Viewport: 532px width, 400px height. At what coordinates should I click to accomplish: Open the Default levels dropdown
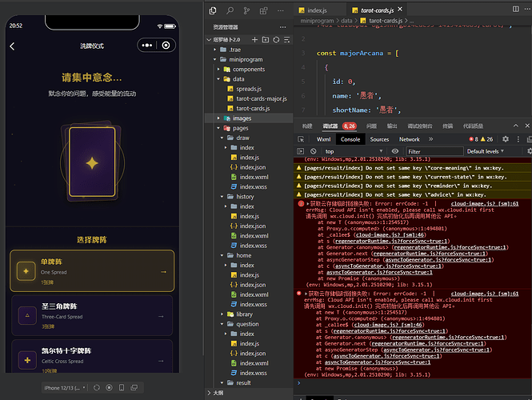click(485, 151)
